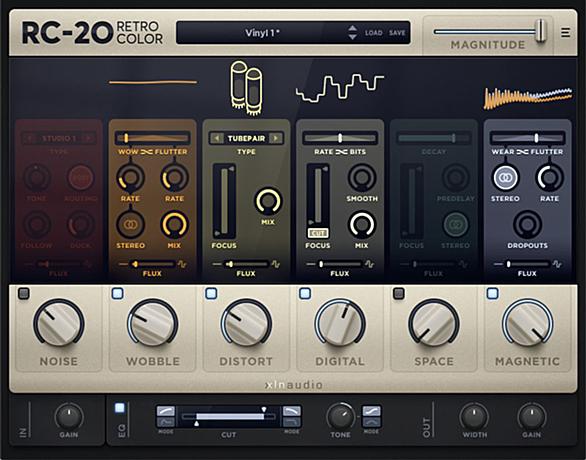Viewport: 586px width, 460px height.
Task: Select the upper right EQ cut mode icon
Action: click(x=292, y=411)
